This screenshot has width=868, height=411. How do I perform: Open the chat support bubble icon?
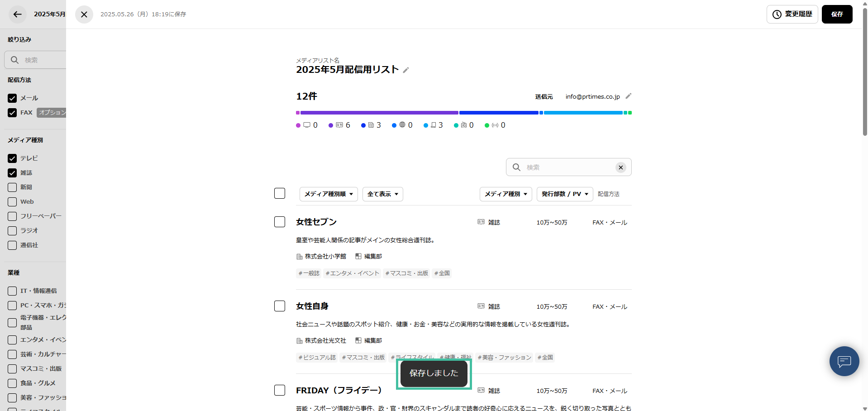844,361
